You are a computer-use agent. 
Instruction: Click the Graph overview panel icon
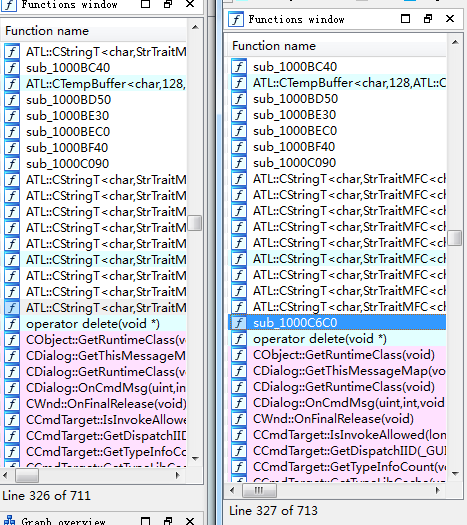tap(9, 521)
